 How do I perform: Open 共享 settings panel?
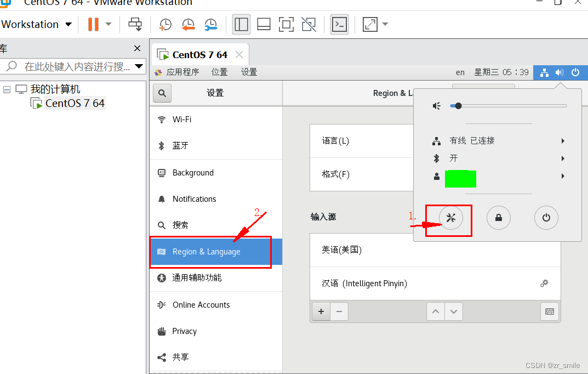click(x=216, y=357)
